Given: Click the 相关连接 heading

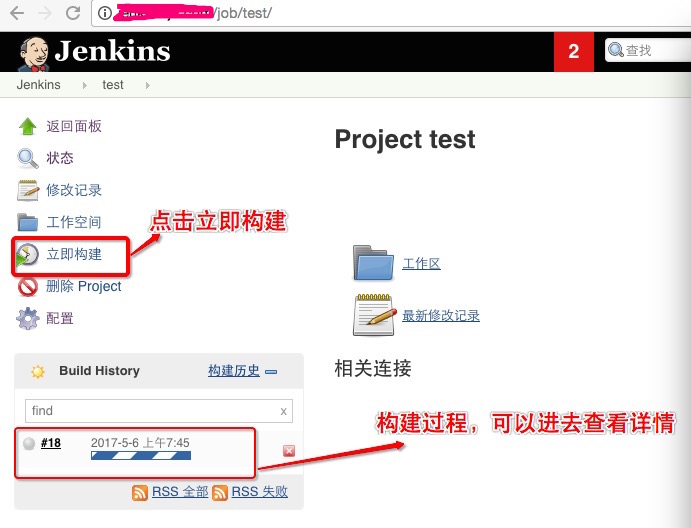Looking at the screenshot, I should (373, 368).
